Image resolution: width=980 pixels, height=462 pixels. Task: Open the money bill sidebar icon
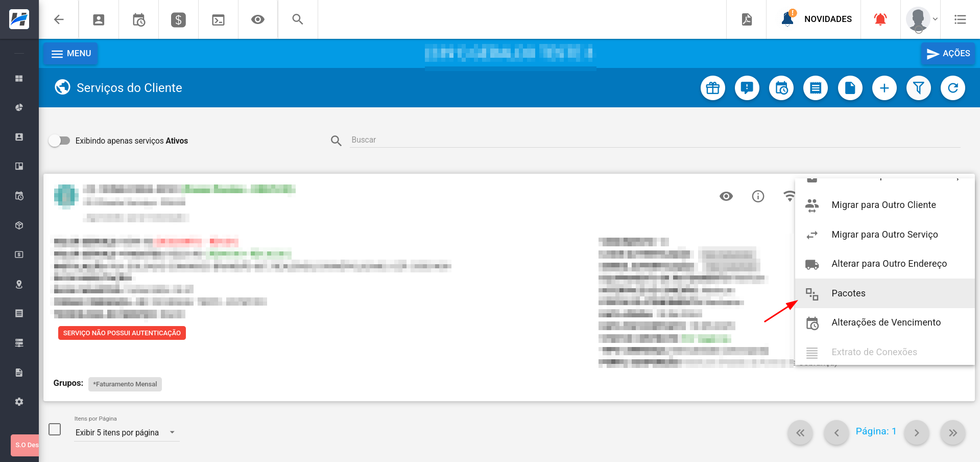pyautogui.click(x=19, y=255)
